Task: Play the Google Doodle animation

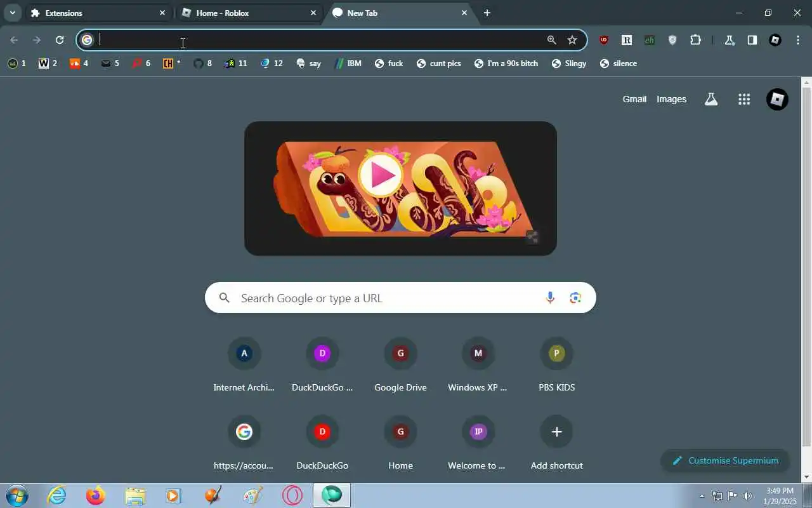Action: click(x=381, y=175)
